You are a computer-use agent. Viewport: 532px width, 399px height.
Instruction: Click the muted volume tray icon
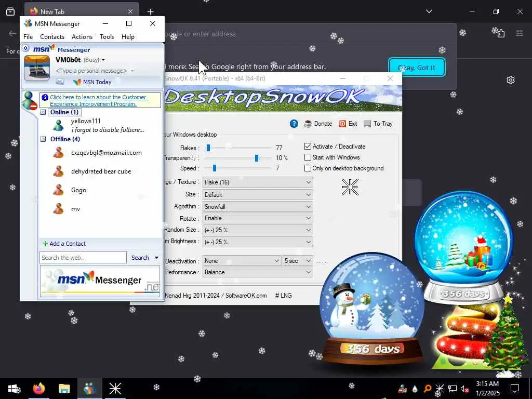[x=464, y=389]
